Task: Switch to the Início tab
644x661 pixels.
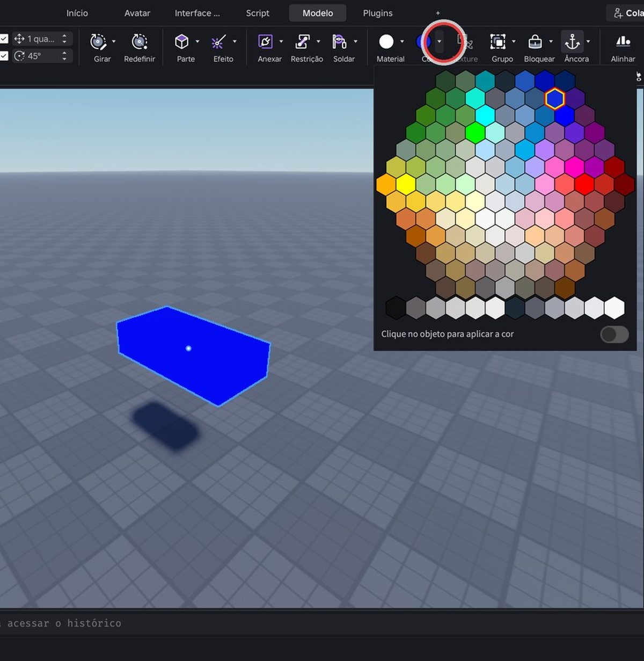Action: (77, 13)
